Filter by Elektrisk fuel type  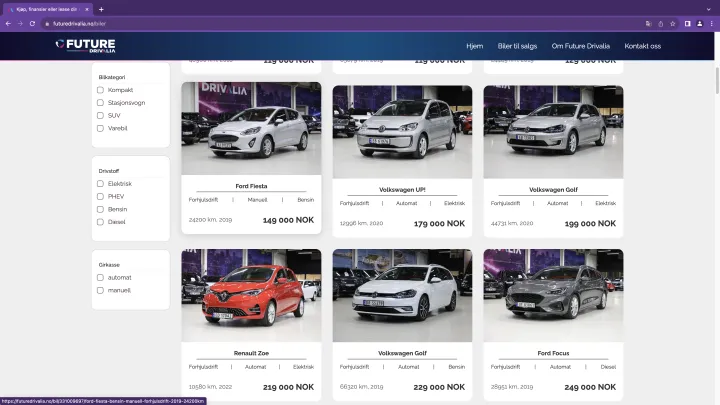click(x=100, y=184)
